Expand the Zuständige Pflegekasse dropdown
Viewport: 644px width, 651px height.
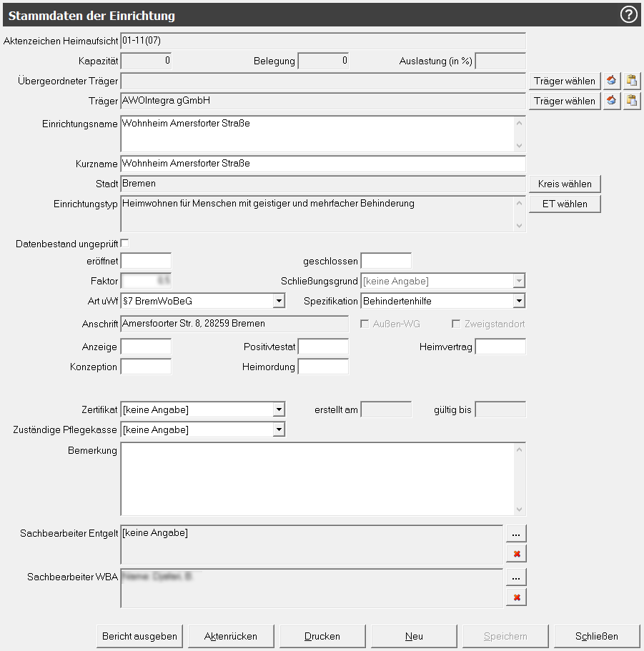tap(279, 429)
